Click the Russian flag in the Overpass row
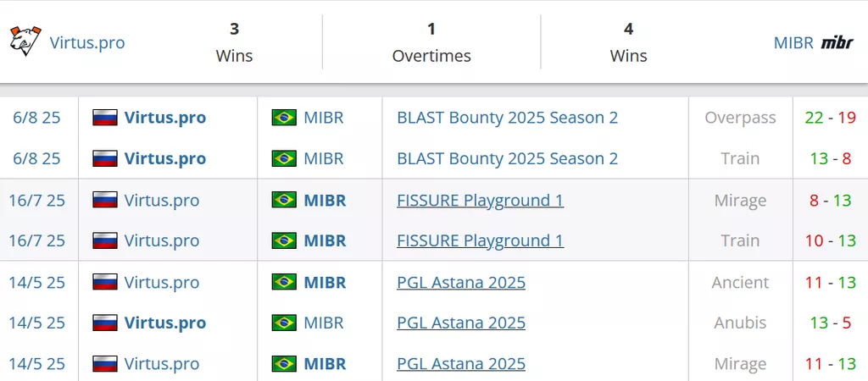Viewport: 868px width, 381px height. pos(105,118)
